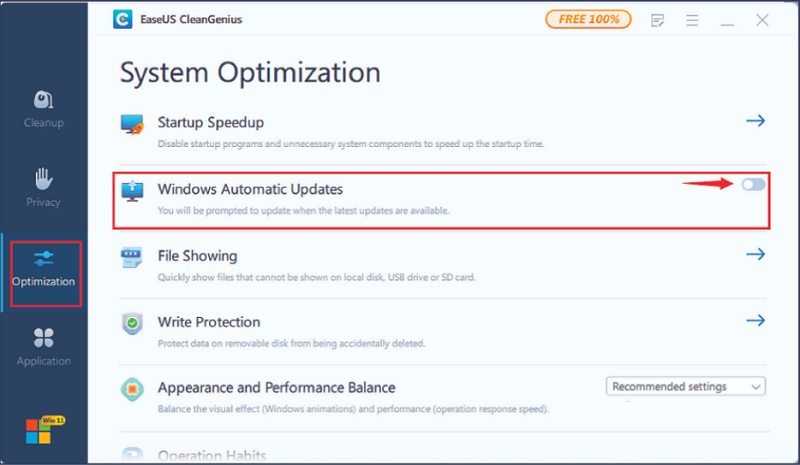800x465 pixels.
Task: Open the Recommended settings dropdown
Action: (685, 386)
